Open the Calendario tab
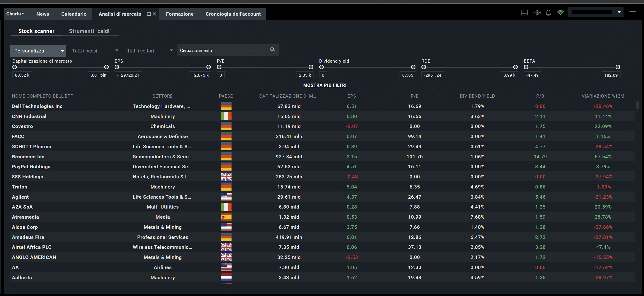Screen dimensions: 644x296 [x=74, y=14]
